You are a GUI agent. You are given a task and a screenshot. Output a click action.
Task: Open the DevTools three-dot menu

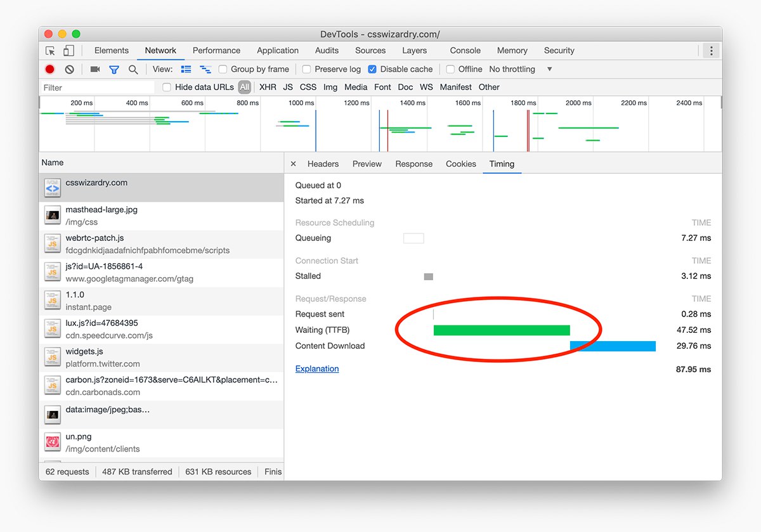712,51
